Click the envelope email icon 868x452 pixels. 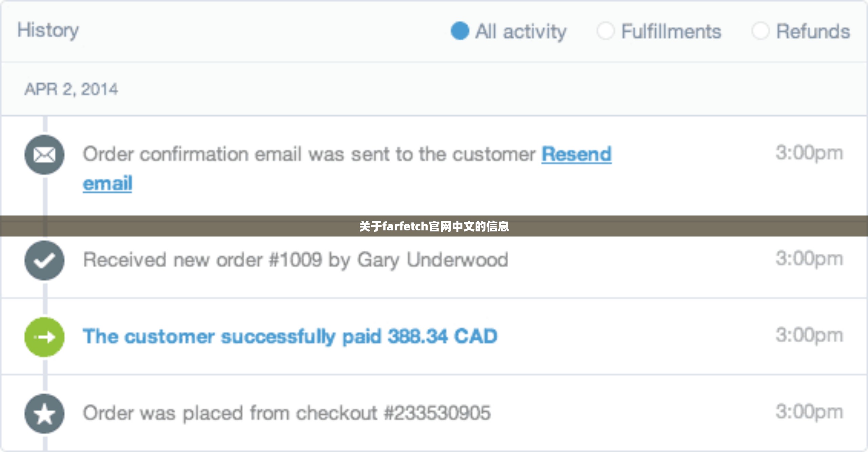44,155
